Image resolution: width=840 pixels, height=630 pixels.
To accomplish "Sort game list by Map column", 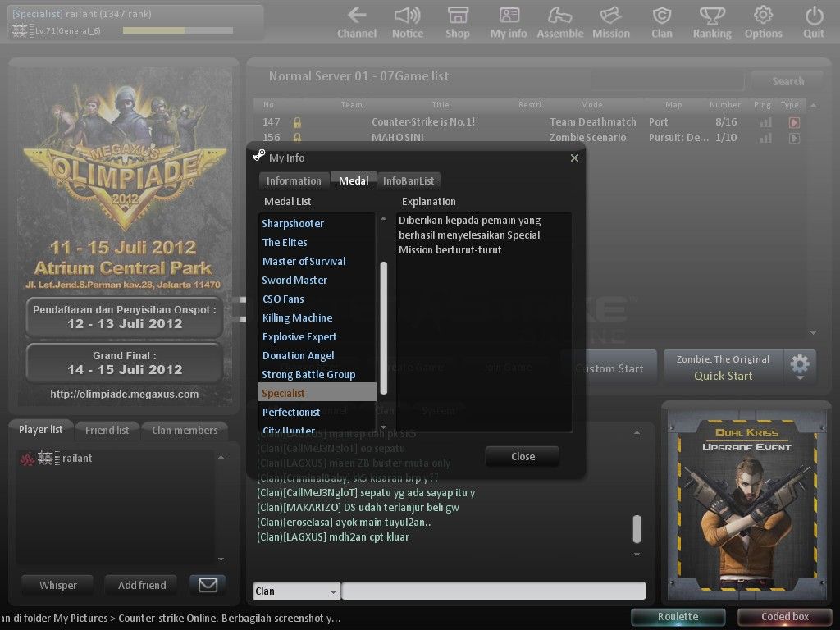I will pyautogui.click(x=673, y=105).
